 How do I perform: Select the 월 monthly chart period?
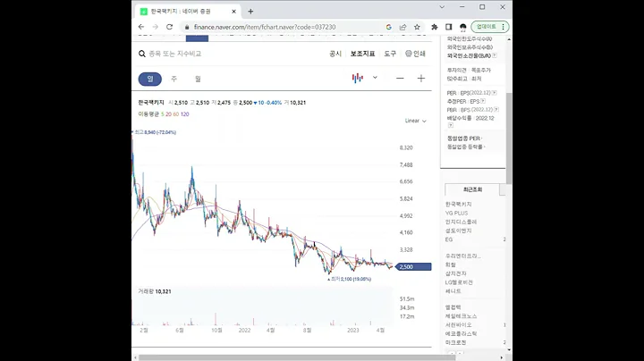[x=198, y=79]
